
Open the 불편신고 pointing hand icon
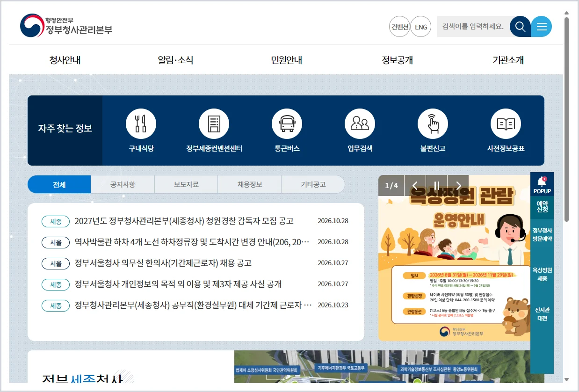433,124
